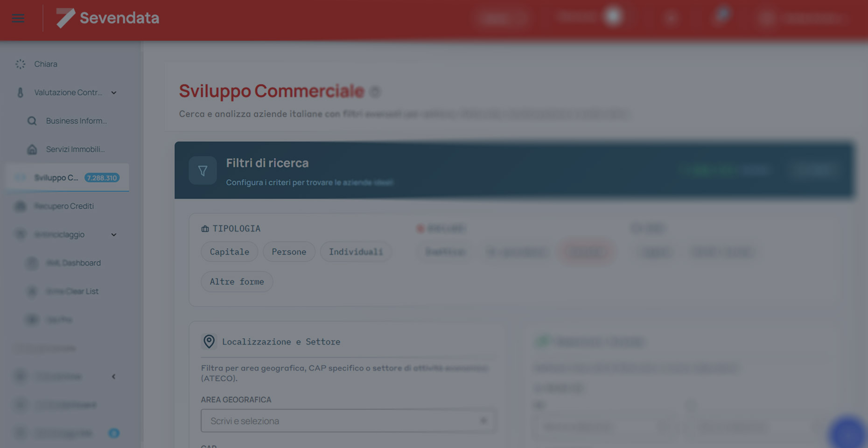Image resolution: width=868 pixels, height=448 pixels.
Task: Toggle the Capitale tipologia chip
Action: 229,252
